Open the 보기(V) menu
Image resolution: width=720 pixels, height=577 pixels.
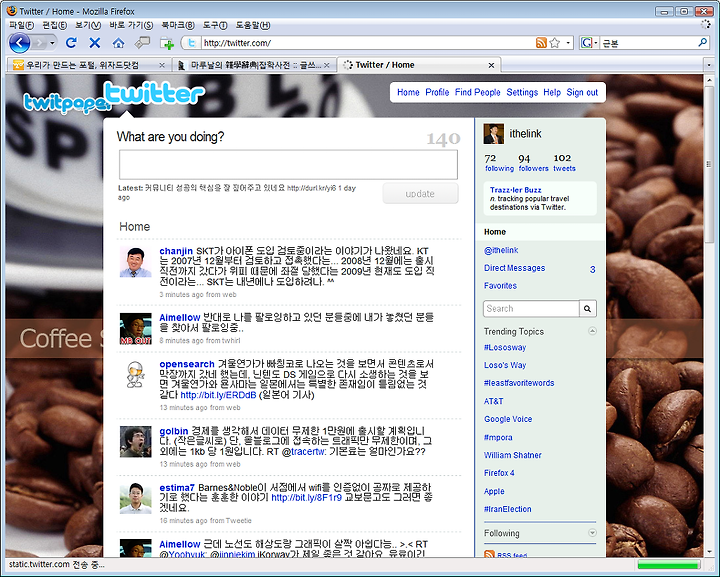pyautogui.click(x=88, y=25)
